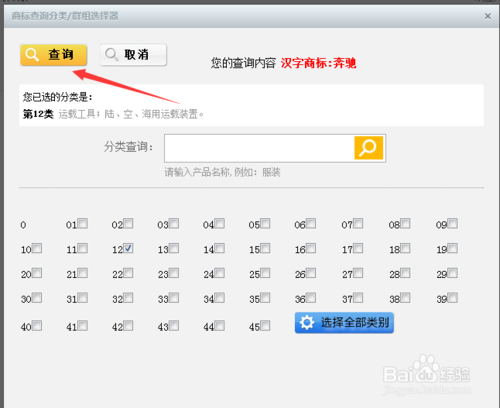Click the orange magnifier search icon

(369, 148)
